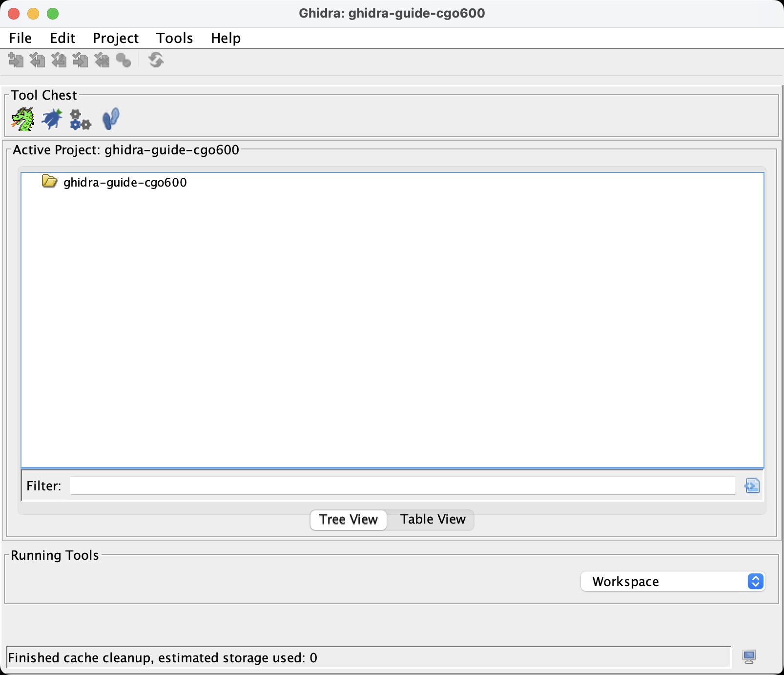The width and height of the screenshot is (784, 675).
Task: Switch to the Tree View tab
Action: [x=349, y=520]
